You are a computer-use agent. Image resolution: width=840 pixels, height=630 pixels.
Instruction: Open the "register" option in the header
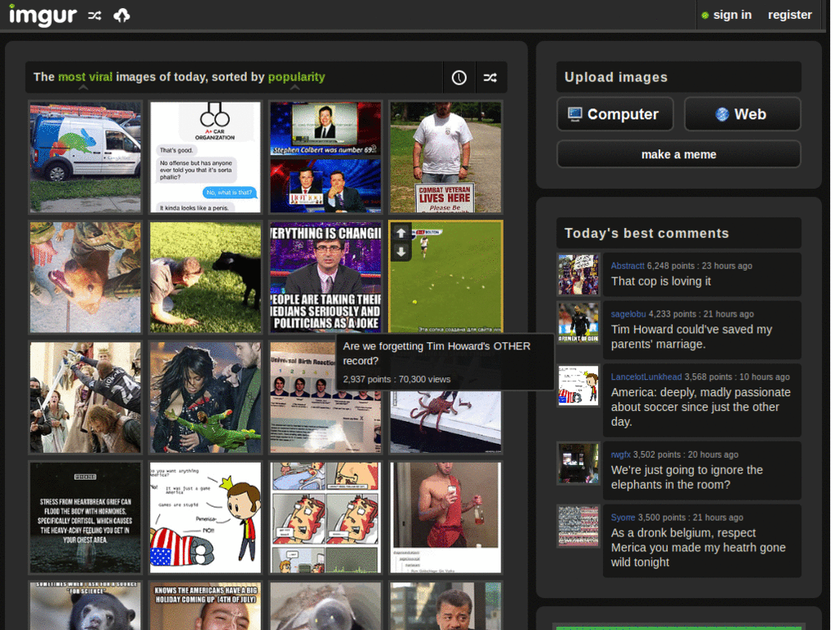789,15
